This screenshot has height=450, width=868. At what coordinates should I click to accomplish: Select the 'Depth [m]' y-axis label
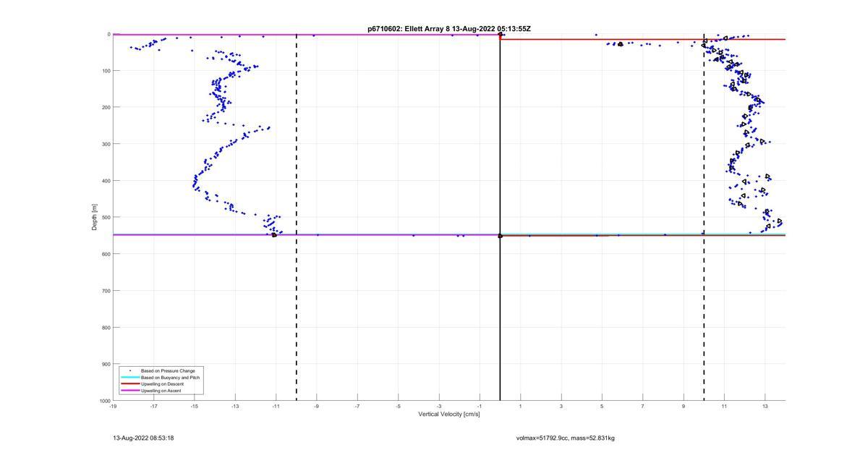coord(94,217)
